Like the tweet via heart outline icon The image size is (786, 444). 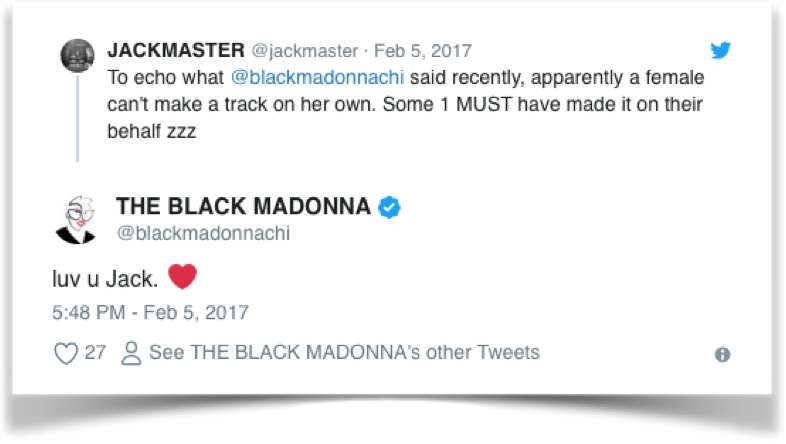pos(65,353)
